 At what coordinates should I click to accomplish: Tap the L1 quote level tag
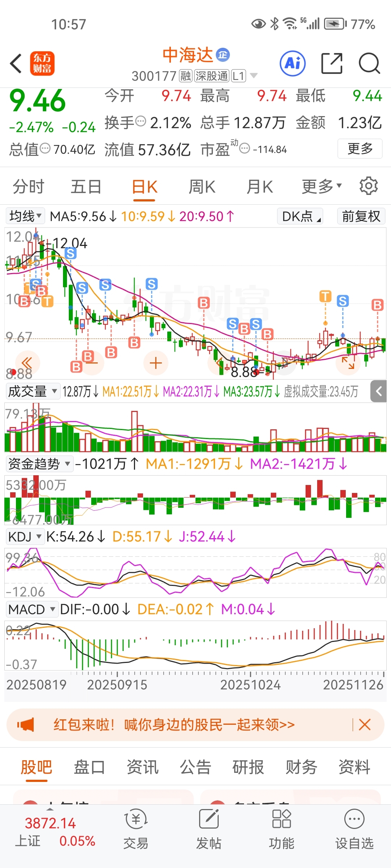(239, 76)
